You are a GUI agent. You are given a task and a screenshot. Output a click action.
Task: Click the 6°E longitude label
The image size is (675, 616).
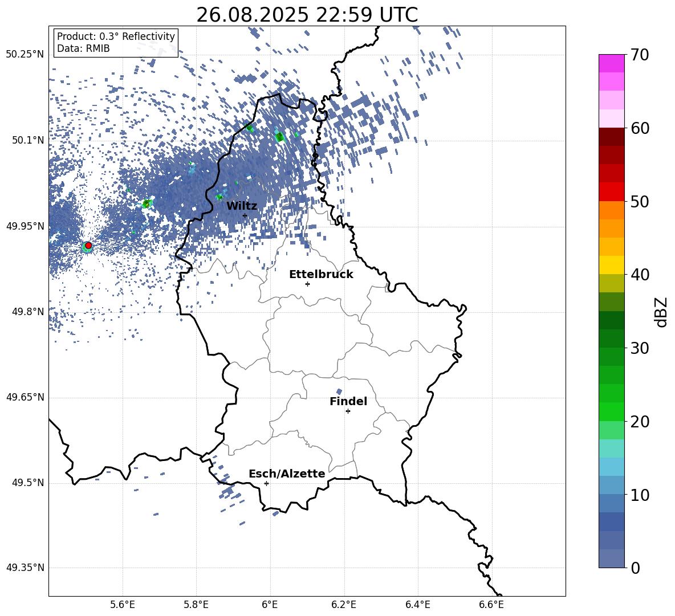tap(270, 605)
